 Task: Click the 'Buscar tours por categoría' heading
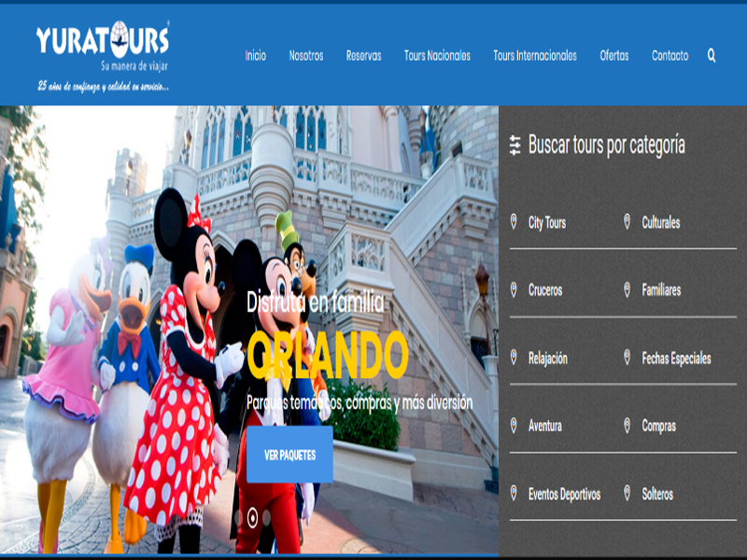(606, 146)
